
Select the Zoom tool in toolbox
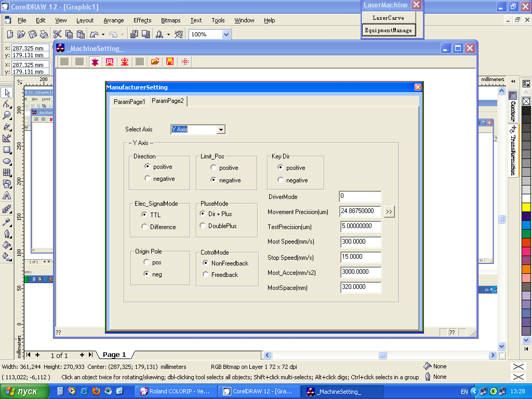(7, 115)
